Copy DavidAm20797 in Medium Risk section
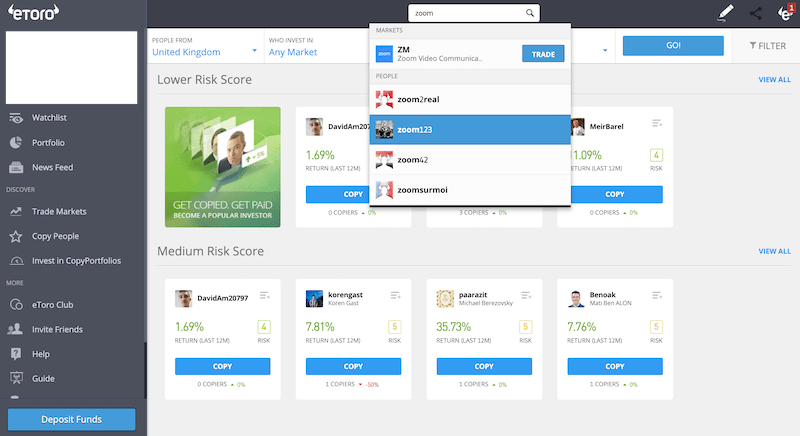The image size is (800, 436). 222,366
